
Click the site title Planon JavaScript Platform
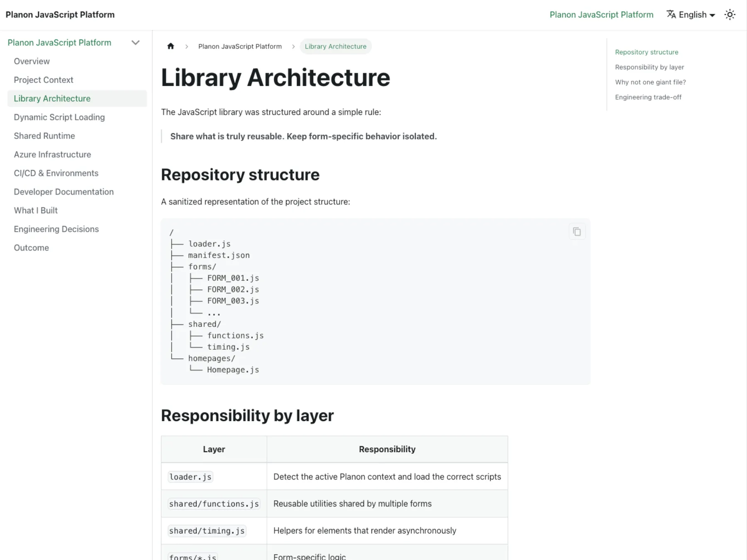(x=60, y=15)
